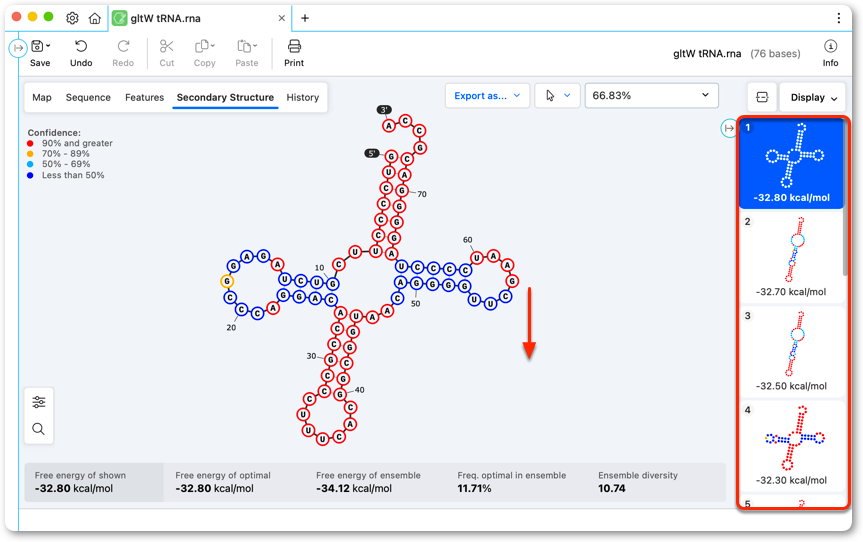The width and height of the screenshot is (863, 542).
Task: Save the file
Action: click(40, 53)
